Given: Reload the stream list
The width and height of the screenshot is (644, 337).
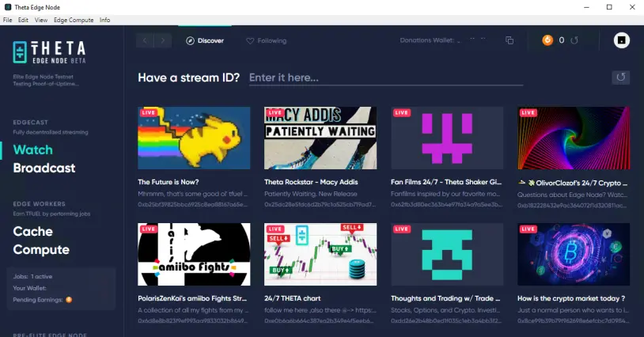Looking at the screenshot, I should click(620, 78).
